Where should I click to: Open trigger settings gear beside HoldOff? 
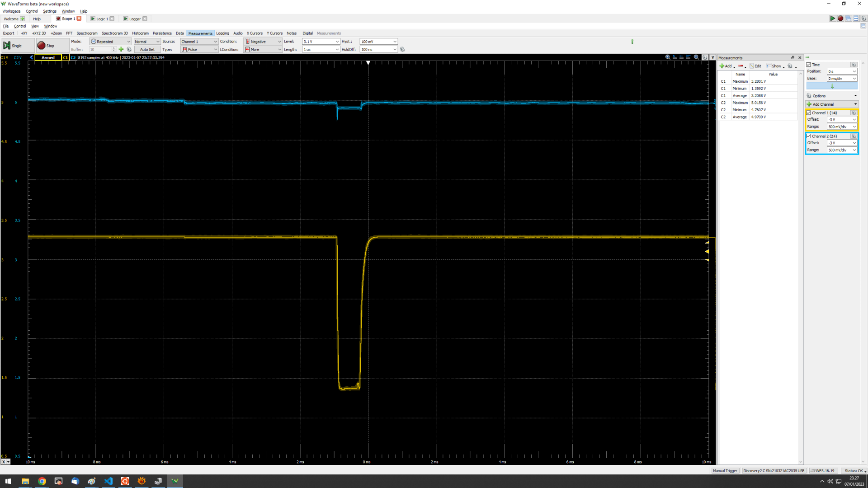coord(402,50)
